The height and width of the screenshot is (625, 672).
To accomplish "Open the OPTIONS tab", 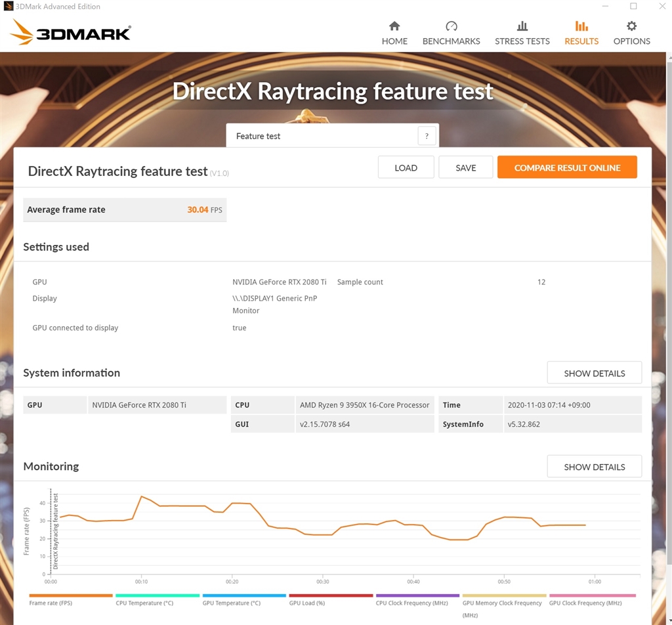I will pyautogui.click(x=631, y=33).
